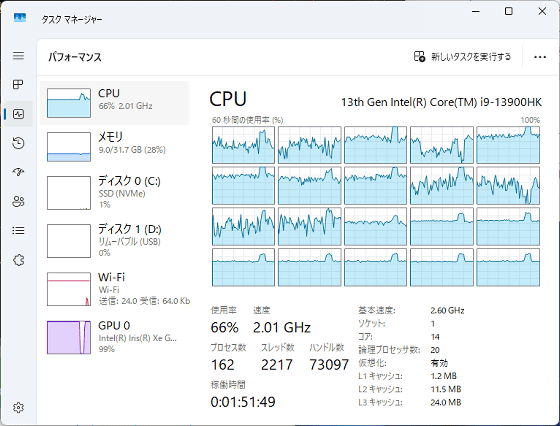Click the Task Manager app icon
The width and height of the screenshot is (560, 426).
tap(20, 17)
